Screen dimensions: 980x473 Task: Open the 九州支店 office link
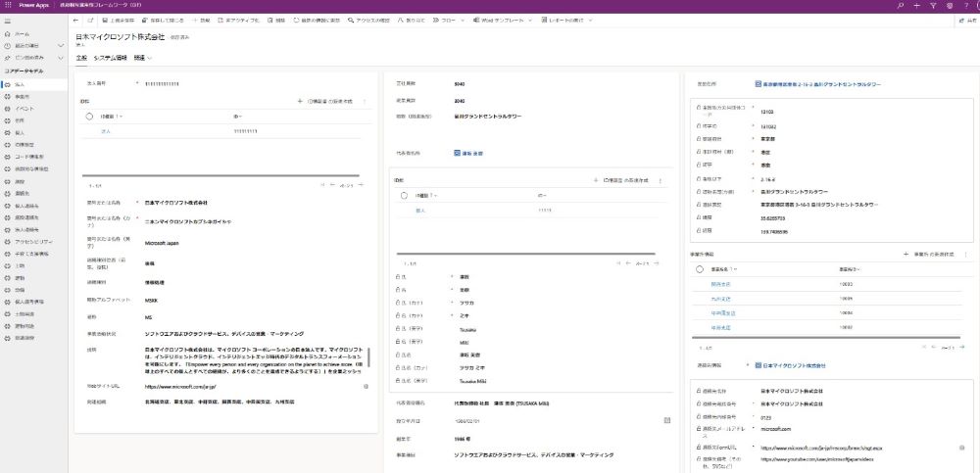[x=720, y=299]
